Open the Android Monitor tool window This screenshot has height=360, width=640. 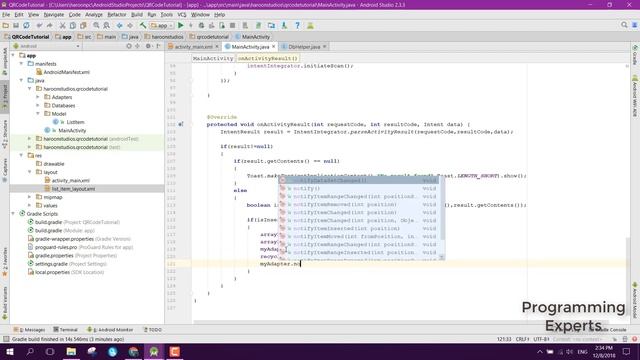coord(110,330)
